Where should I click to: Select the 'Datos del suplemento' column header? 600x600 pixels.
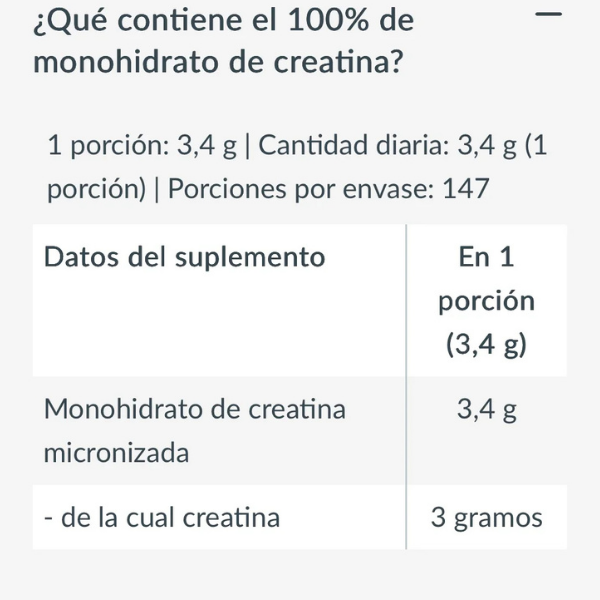(x=184, y=257)
